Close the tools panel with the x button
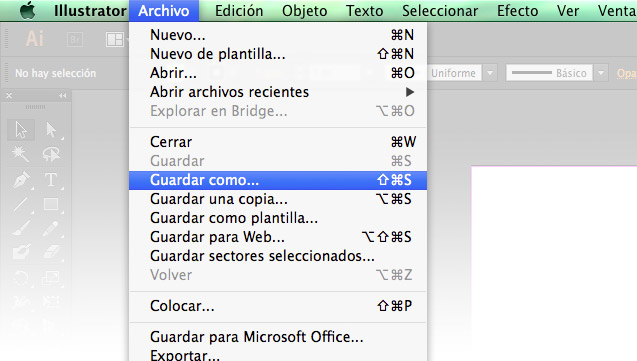Image resolution: width=637 pixels, height=361 pixels. [9, 96]
